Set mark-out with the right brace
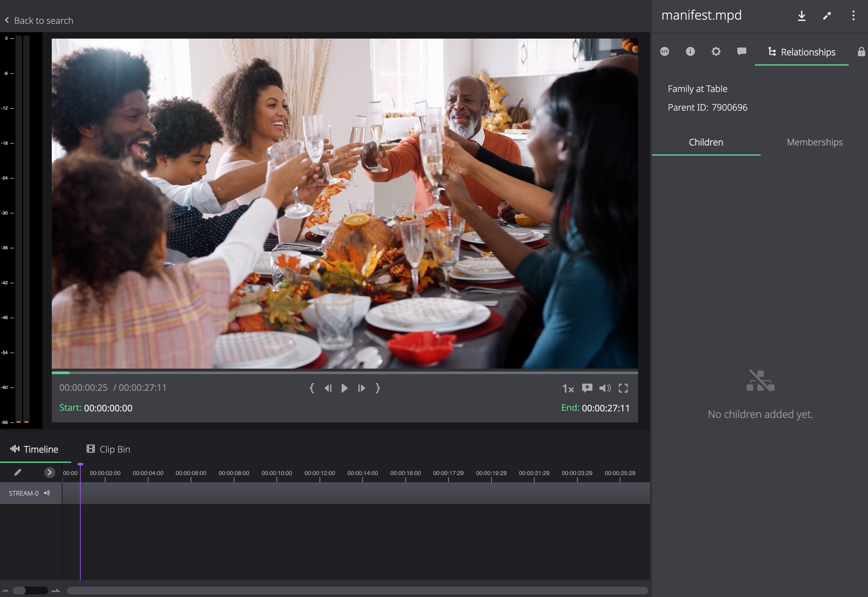Screen dimensions: 868x597 coord(377,388)
